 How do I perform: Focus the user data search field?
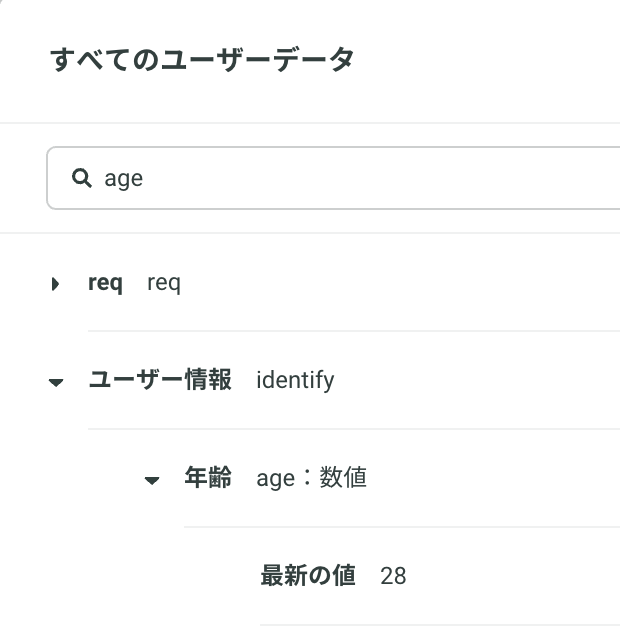pyautogui.click(x=334, y=178)
